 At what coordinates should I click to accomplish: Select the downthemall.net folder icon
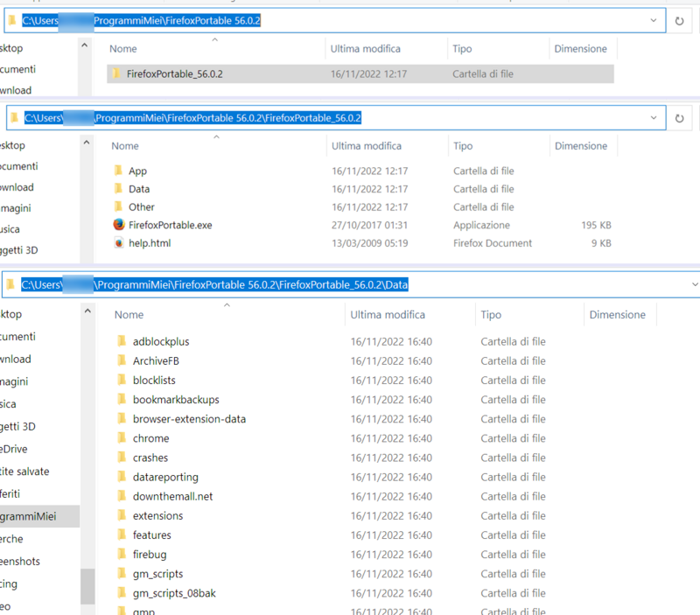pos(122,496)
